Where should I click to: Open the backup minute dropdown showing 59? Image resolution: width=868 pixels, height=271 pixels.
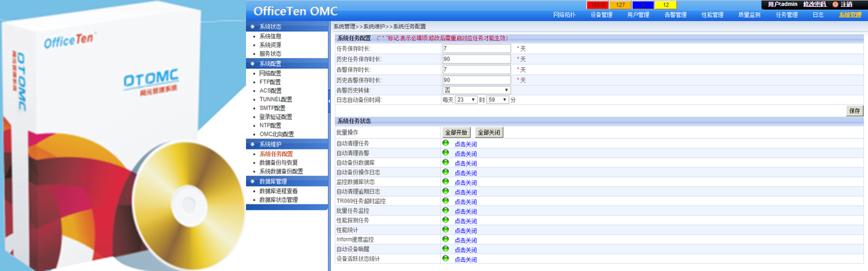coord(497,100)
